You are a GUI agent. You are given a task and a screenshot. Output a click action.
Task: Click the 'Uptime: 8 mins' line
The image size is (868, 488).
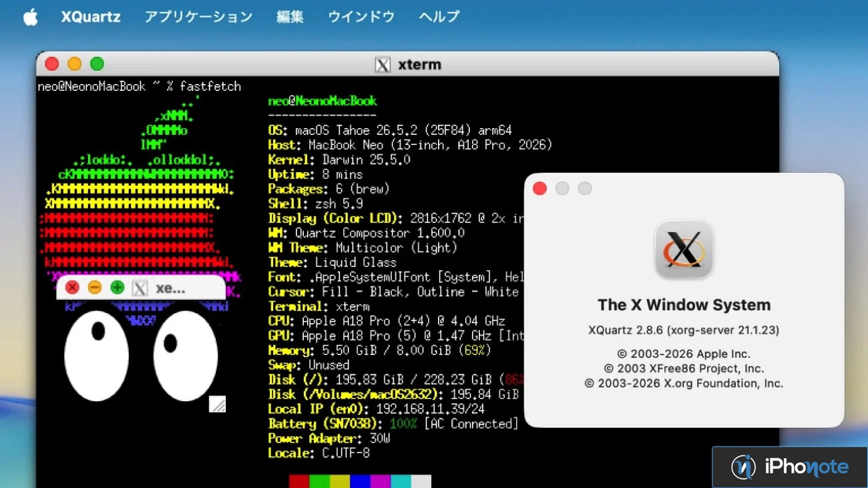(316, 174)
